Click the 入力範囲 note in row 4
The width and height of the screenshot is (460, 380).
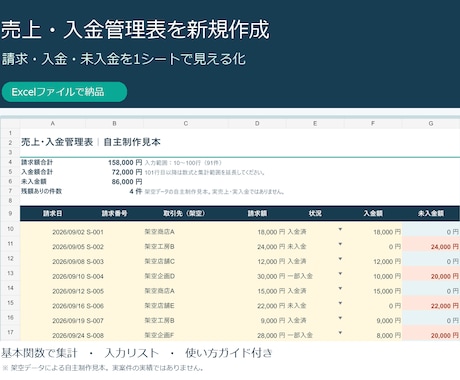coord(183,163)
